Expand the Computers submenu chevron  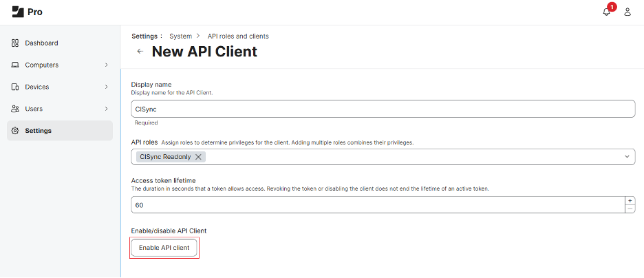coord(107,65)
